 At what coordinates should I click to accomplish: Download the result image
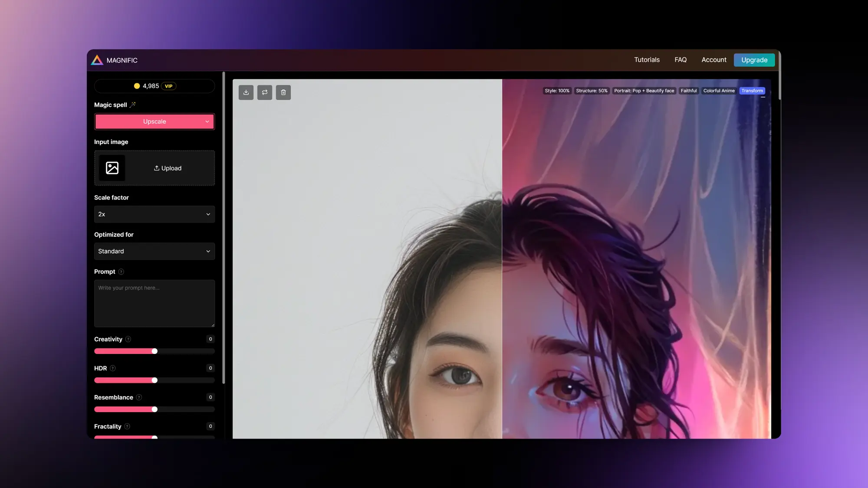click(x=246, y=92)
